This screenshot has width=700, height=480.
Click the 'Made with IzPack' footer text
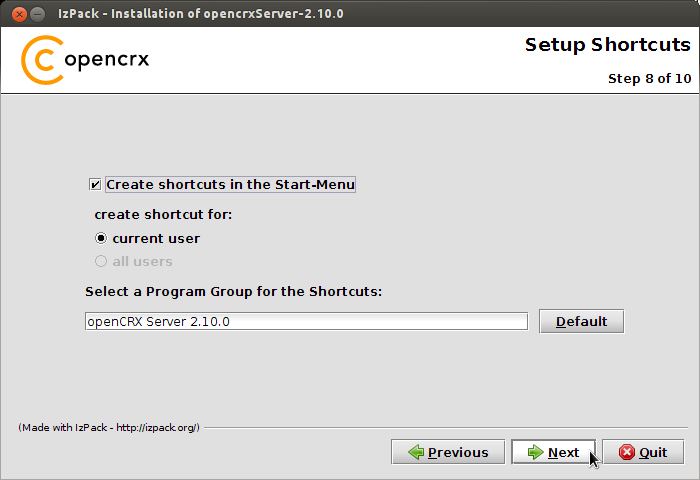click(x=109, y=428)
